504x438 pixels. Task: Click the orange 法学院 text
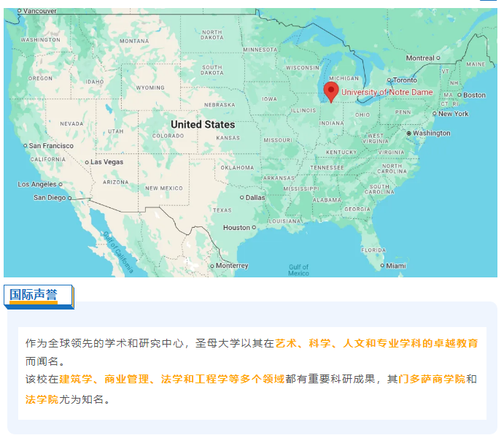coord(42,399)
